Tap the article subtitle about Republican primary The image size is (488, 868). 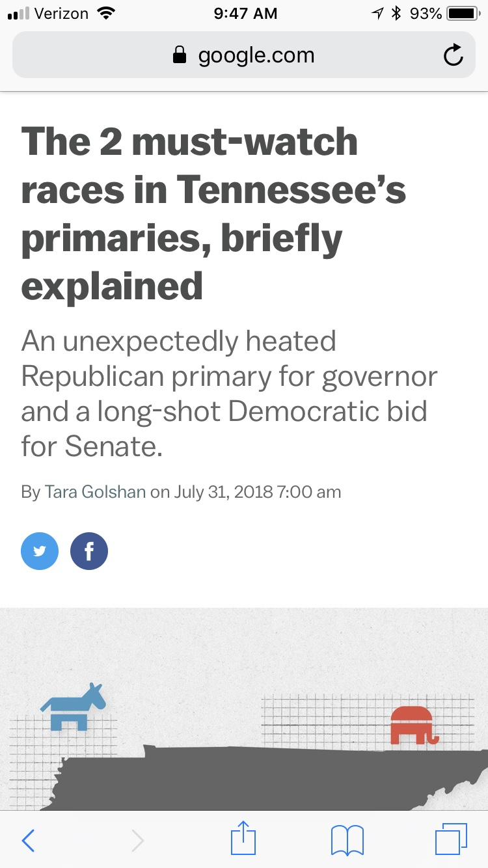229,394
